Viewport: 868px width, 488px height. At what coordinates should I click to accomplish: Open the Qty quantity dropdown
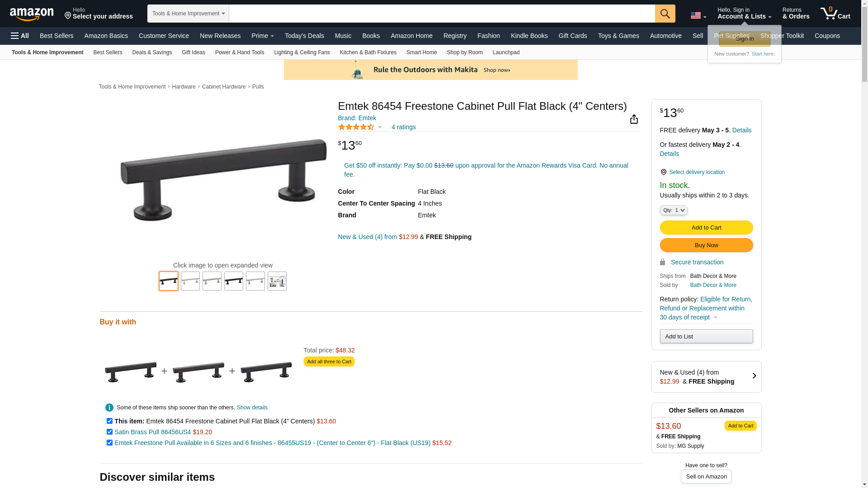pos(674,210)
